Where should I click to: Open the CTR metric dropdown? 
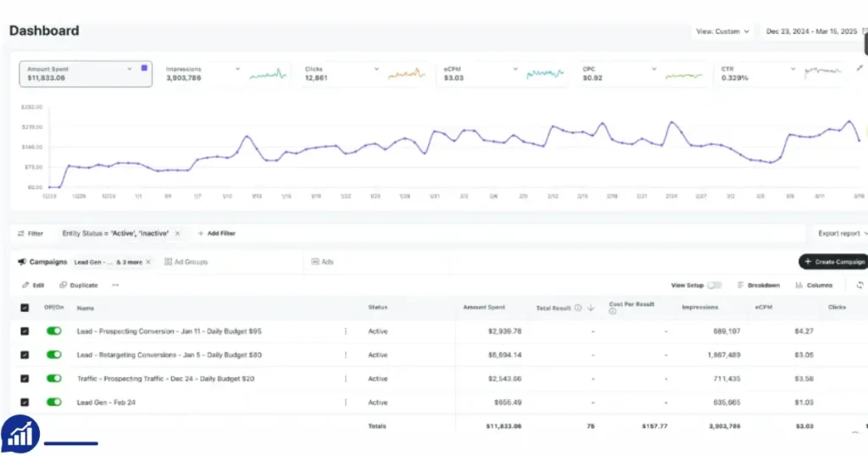pyautogui.click(x=793, y=70)
